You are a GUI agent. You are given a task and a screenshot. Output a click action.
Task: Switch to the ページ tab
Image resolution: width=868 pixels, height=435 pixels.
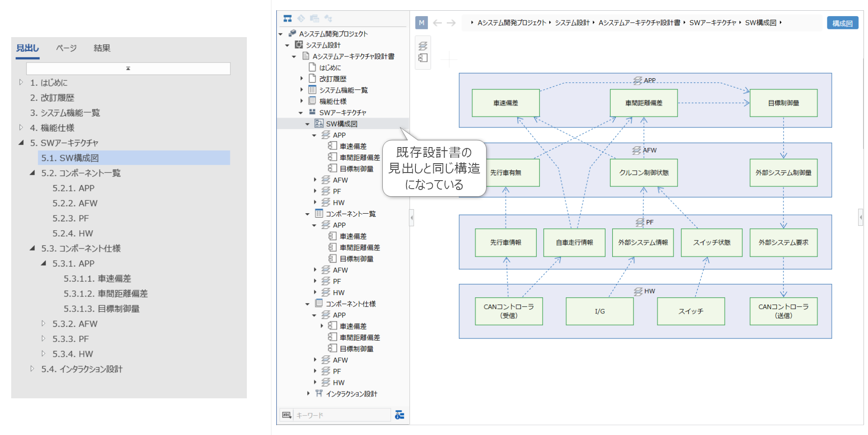click(66, 48)
